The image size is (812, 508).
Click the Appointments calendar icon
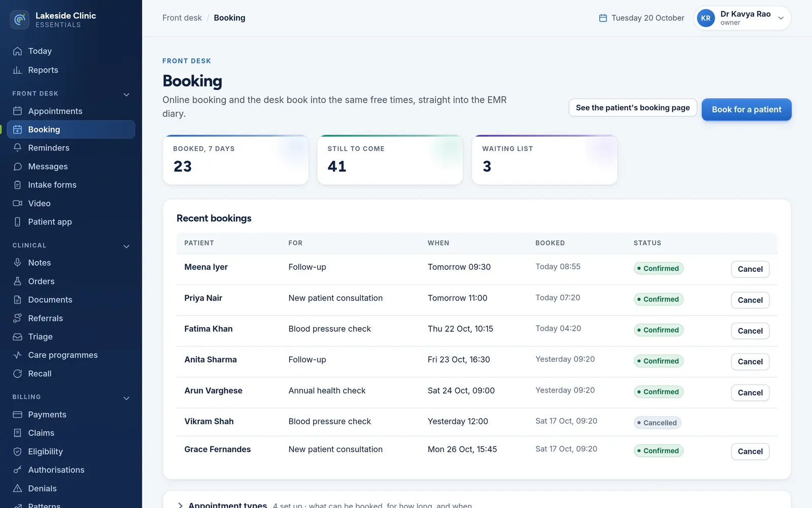[x=17, y=111]
